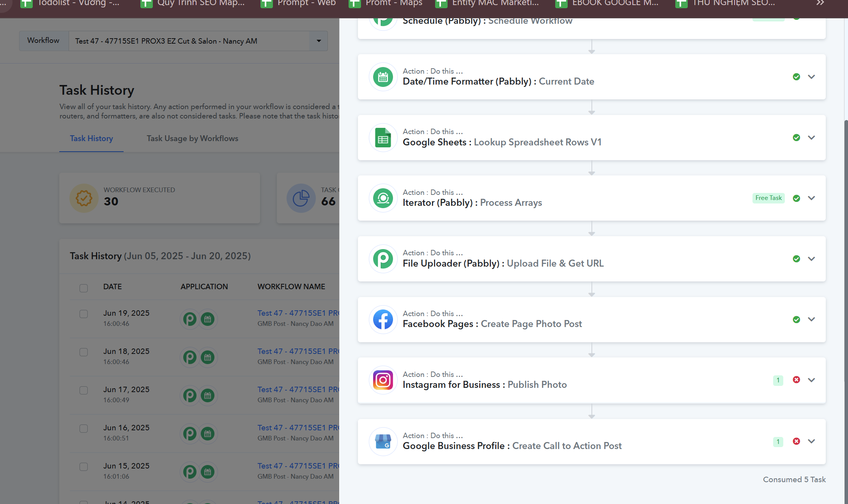Open Jun 15 Test 47 workflow link
Image resolution: width=848 pixels, height=504 pixels.
(298, 466)
